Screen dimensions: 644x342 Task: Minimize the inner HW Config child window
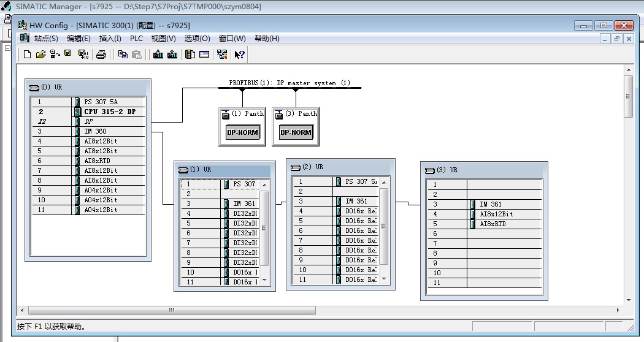click(605, 39)
